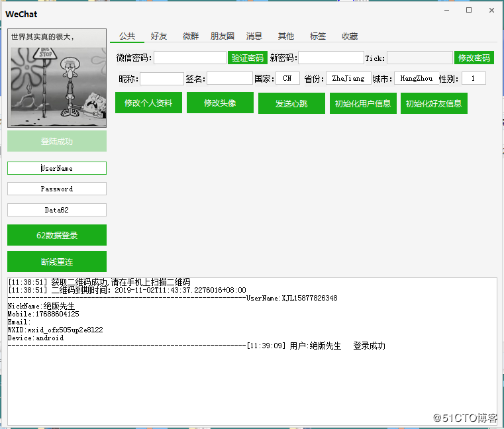
Task: Switch to the 好友 tab
Action: click(x=159, y=36)
